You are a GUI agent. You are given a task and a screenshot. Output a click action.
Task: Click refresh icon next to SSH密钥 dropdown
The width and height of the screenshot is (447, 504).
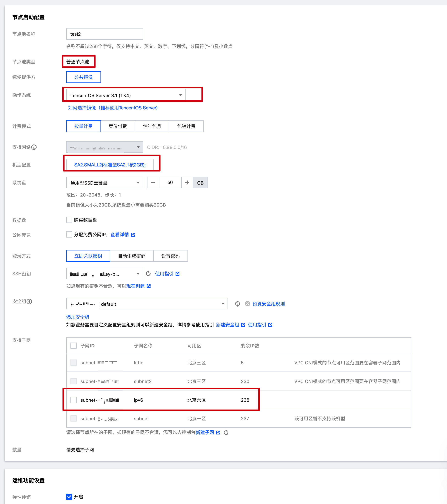[x=148, y=274]
